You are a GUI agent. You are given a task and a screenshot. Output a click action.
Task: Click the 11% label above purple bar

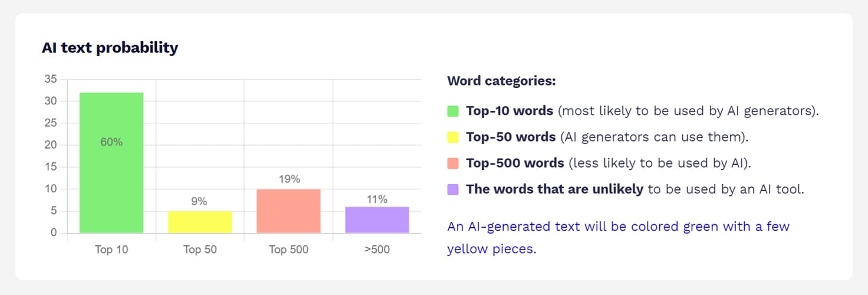(x=377, y=199)
